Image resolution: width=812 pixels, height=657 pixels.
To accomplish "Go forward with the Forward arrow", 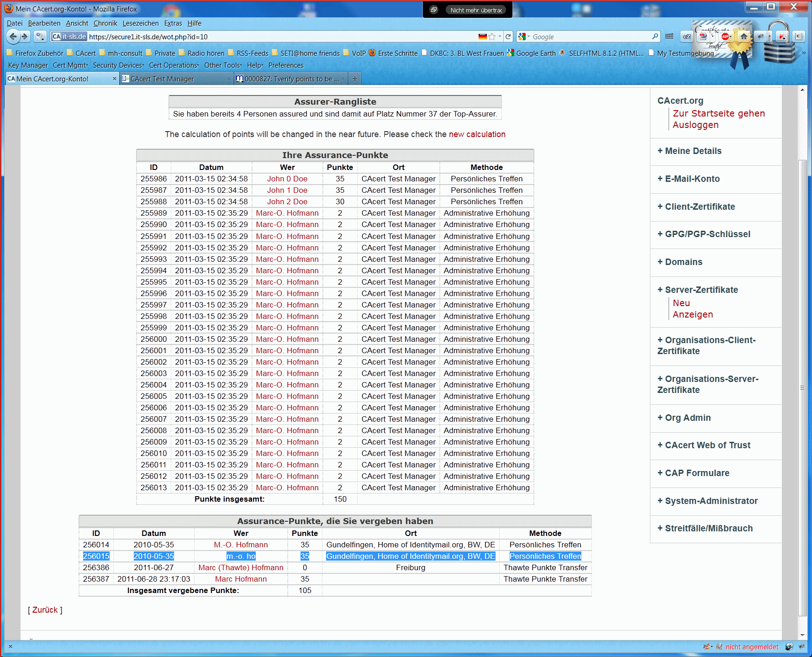I will point(25,37).
